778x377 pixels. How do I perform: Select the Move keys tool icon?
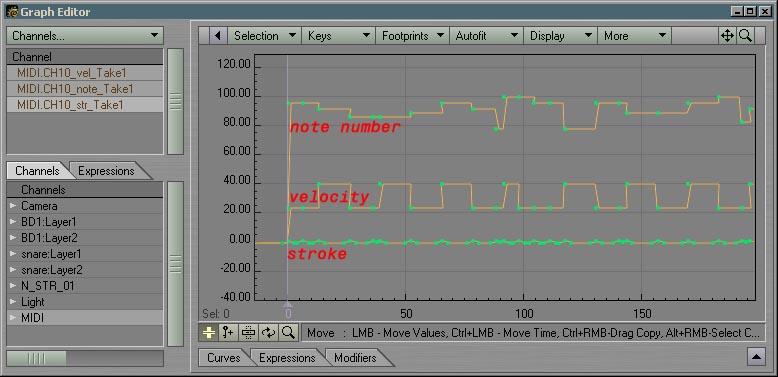208,332
